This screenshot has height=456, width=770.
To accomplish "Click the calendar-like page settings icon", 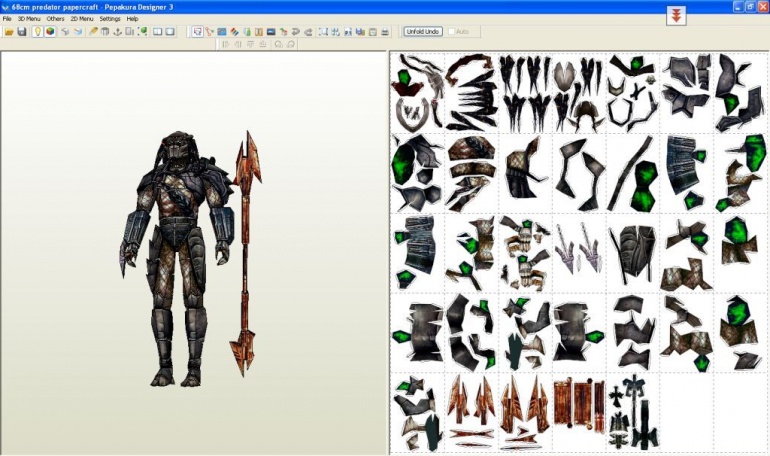I will (x=373, y=32).
